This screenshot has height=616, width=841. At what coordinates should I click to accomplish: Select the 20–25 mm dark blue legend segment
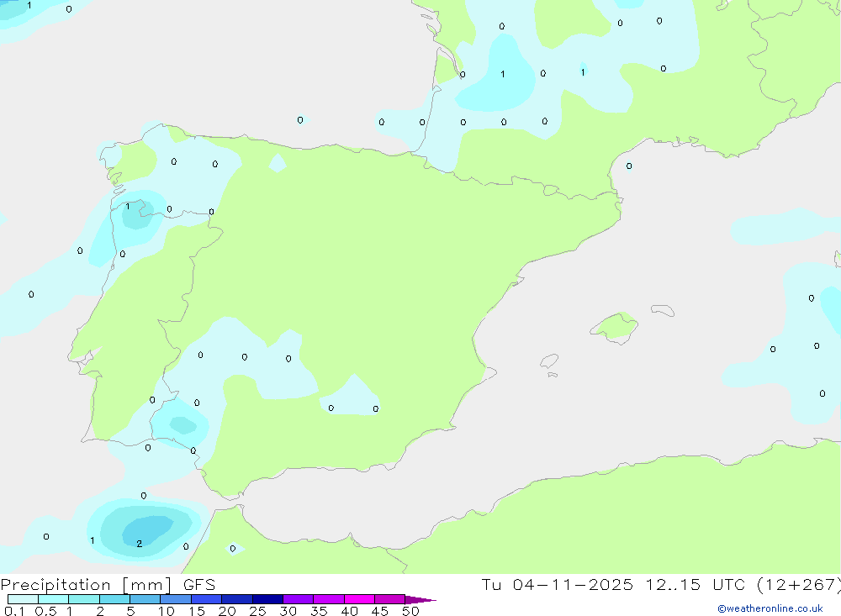point(237,599)
